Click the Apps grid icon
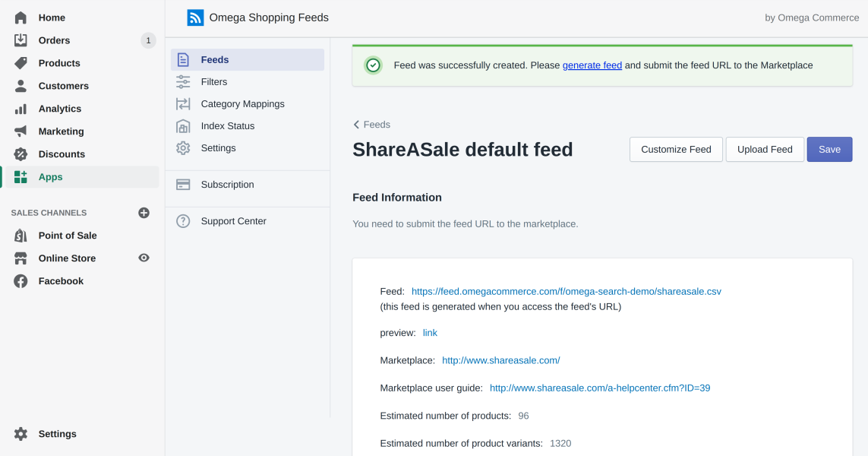868x456 pixels. pos(21,177)
